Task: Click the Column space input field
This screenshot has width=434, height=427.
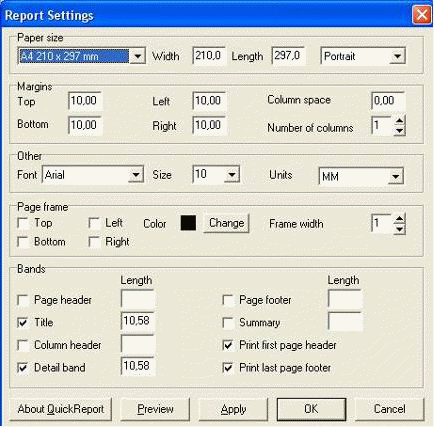Action: [388, 101]
